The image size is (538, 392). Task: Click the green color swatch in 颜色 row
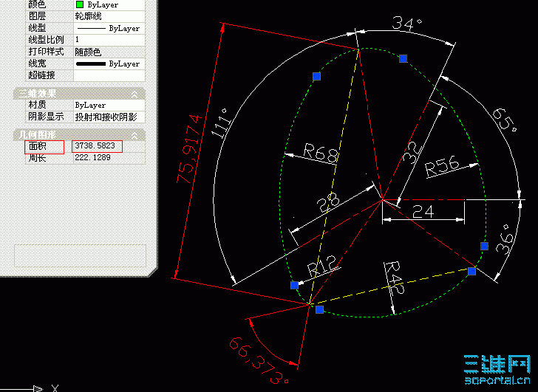(x=80, y=4)
